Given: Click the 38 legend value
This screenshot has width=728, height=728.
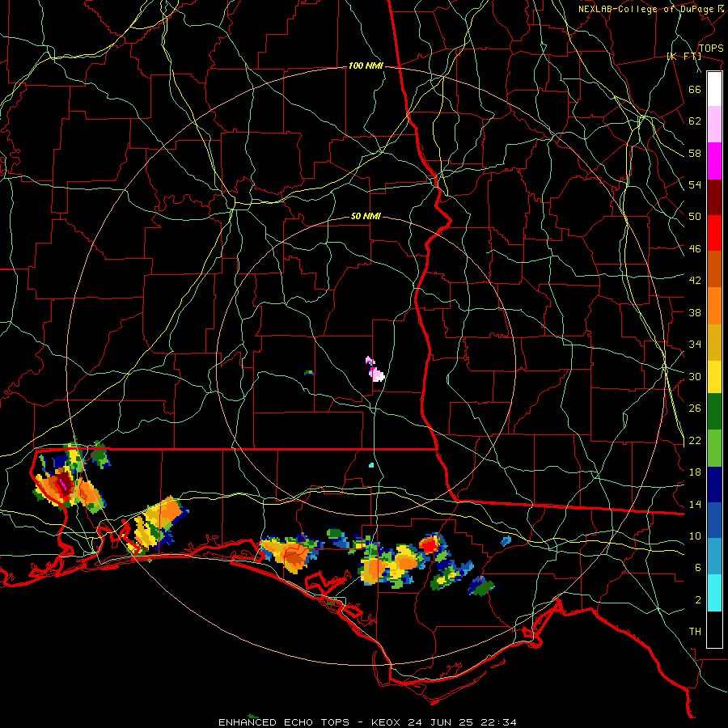Looking at the screenshot, I should [695, 312].
